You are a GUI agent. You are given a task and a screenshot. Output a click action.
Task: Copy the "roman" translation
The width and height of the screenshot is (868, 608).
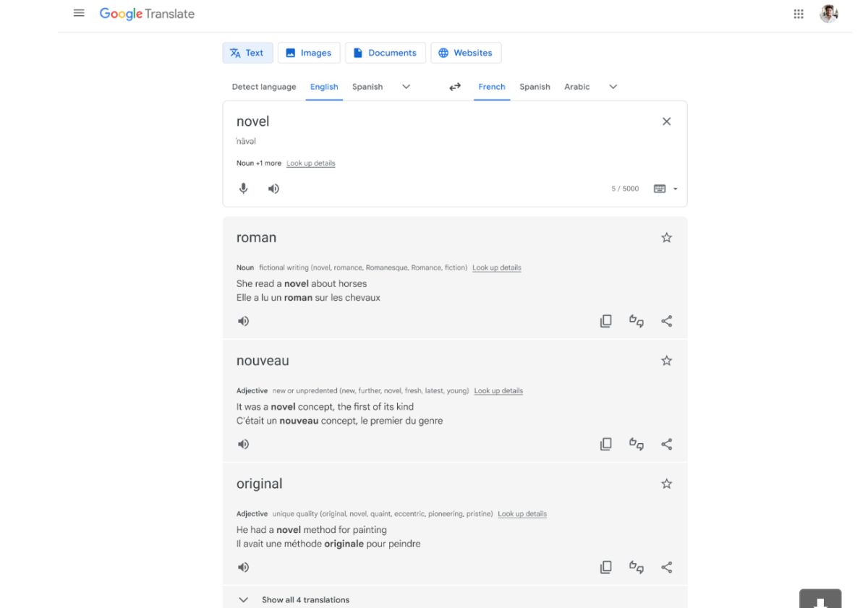(x=605, y=320)
